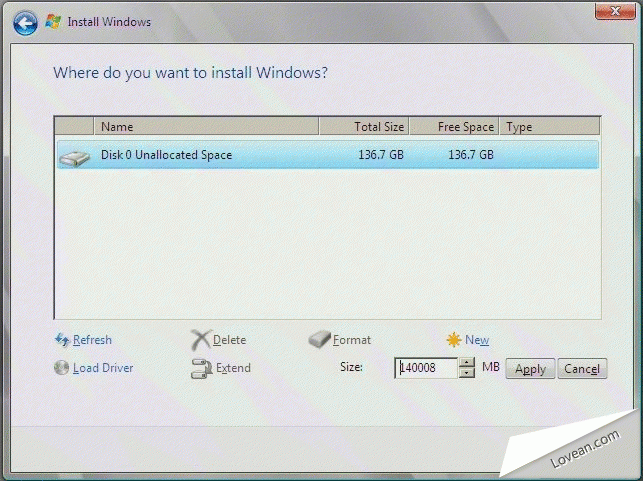Click into the Size input field
This screenshot has height=481, width=643.
[x=426, y=368]
